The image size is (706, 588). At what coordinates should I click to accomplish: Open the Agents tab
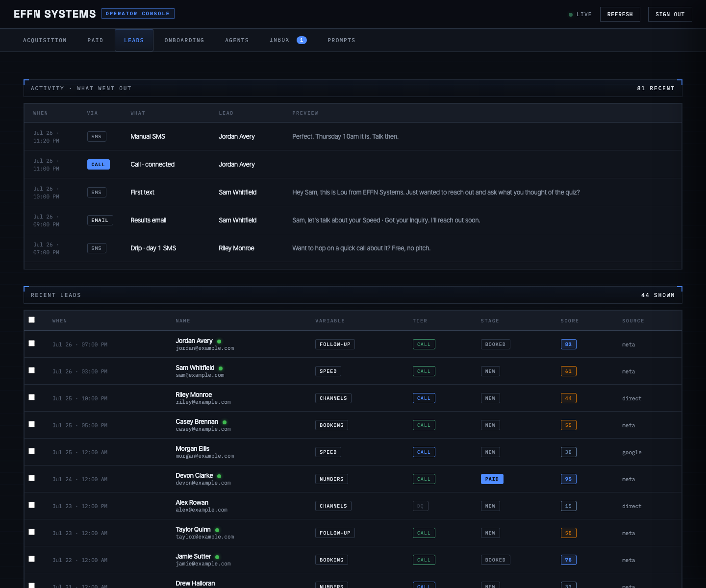pyautogui.click(x=237, y=40)
